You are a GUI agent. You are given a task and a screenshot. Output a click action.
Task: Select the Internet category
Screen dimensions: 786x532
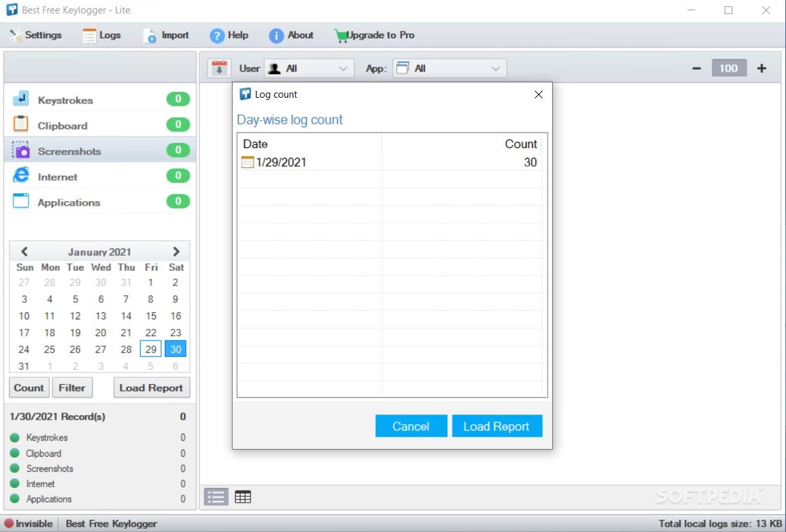[100, 176]
